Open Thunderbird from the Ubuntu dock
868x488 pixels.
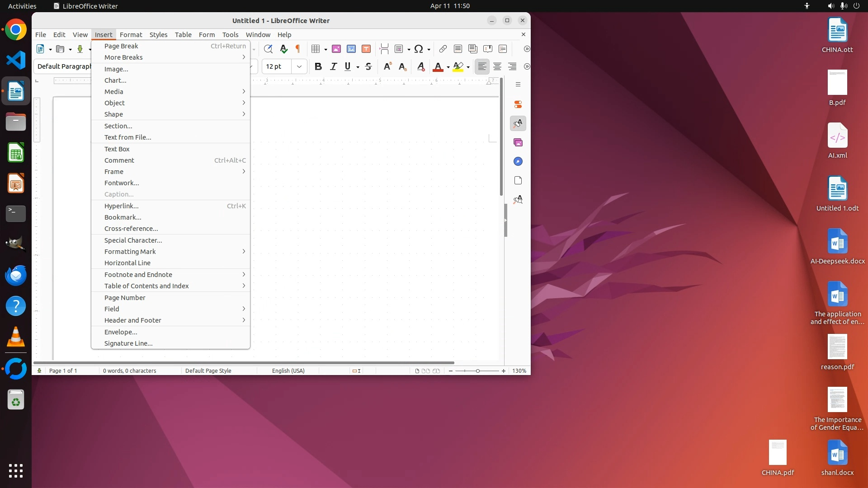(x=16, y=275)
